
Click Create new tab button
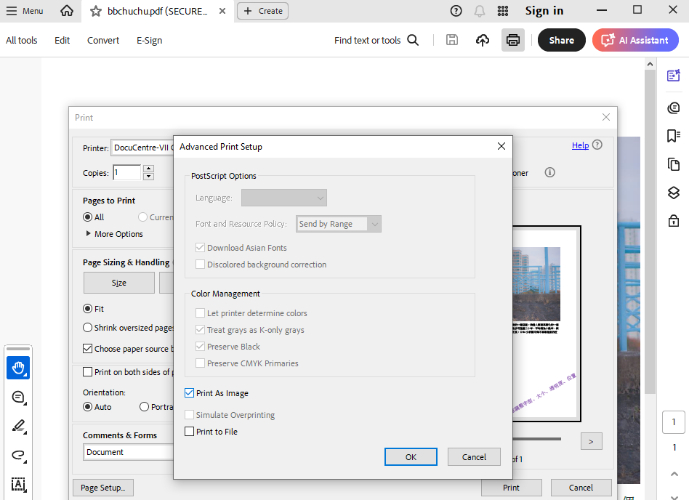(x=263, y=11)
